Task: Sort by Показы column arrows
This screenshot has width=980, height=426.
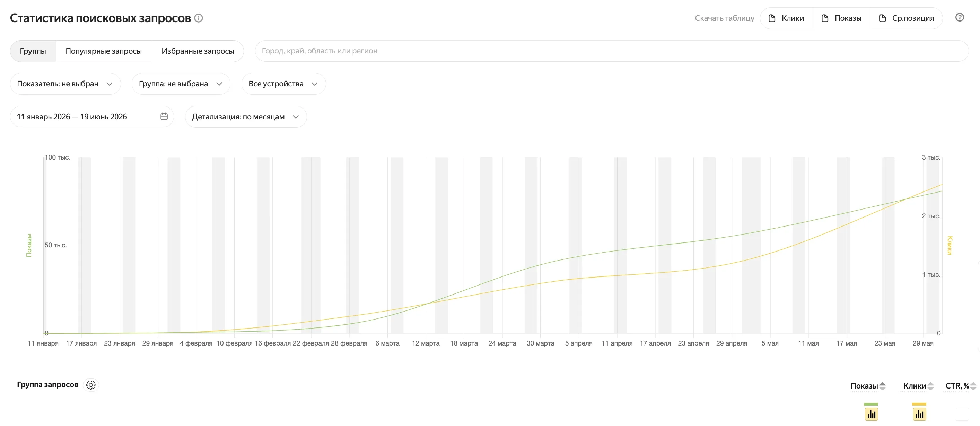Action: pos(883,386)
